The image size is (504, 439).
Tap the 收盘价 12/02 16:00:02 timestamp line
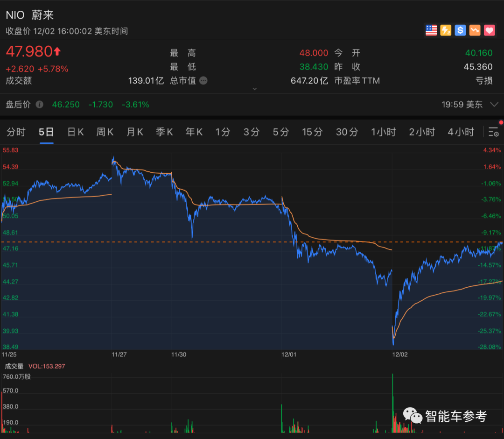[x=67, y=31]
